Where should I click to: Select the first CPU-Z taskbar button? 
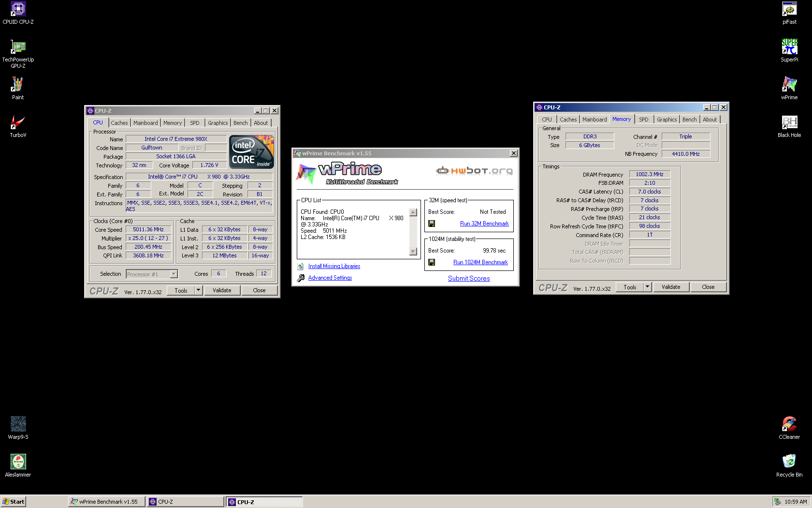(186, 502)
